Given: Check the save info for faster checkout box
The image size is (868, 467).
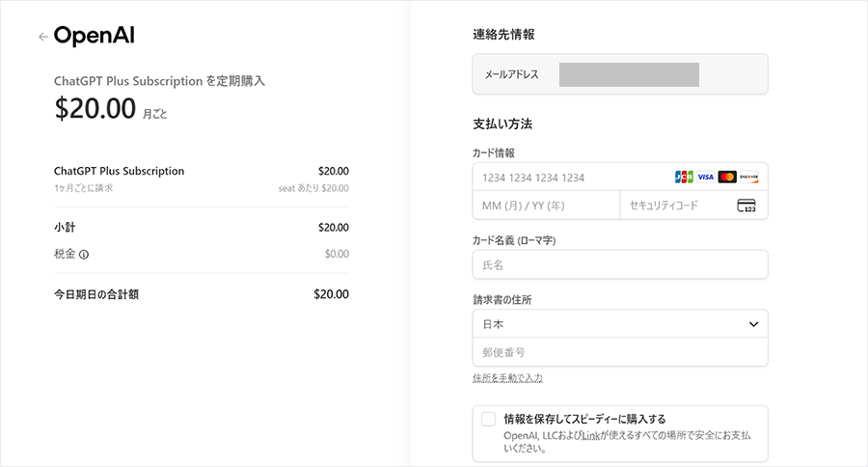Looking at the screenshot, I should 488,419.
